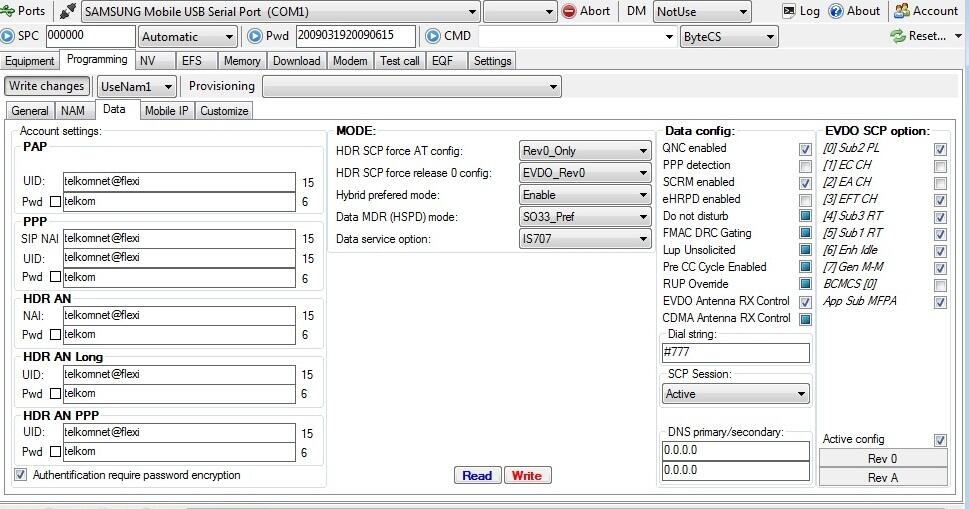Image resolution: width=969 pixels, height=509 pixels.
Task: Click the Ports icon button
Action: click(9, 11)
